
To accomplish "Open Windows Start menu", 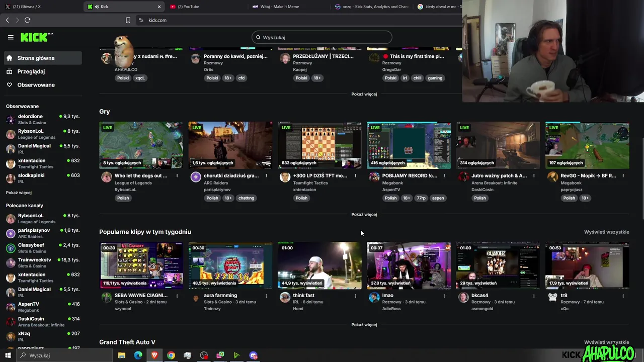I will [8, 355].
